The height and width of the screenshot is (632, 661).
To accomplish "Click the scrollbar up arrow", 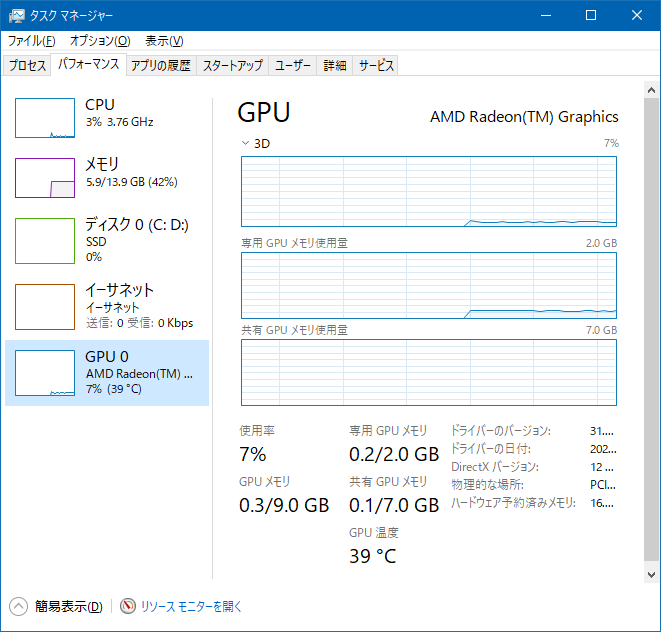I will [x=651, y=90].
